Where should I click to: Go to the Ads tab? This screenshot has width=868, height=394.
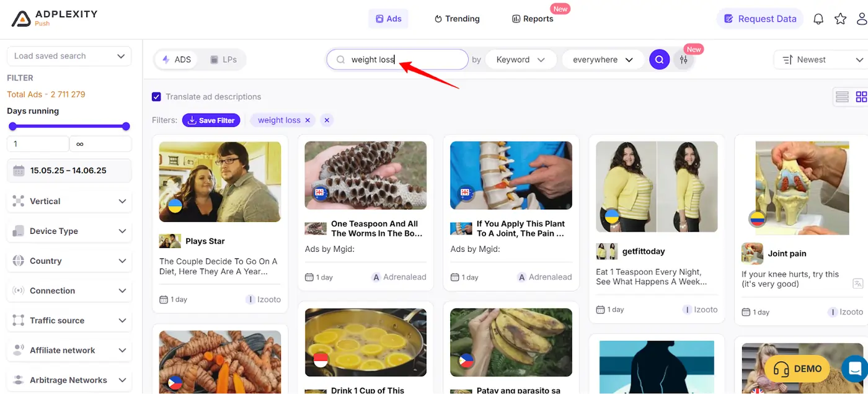click(389, 19)
